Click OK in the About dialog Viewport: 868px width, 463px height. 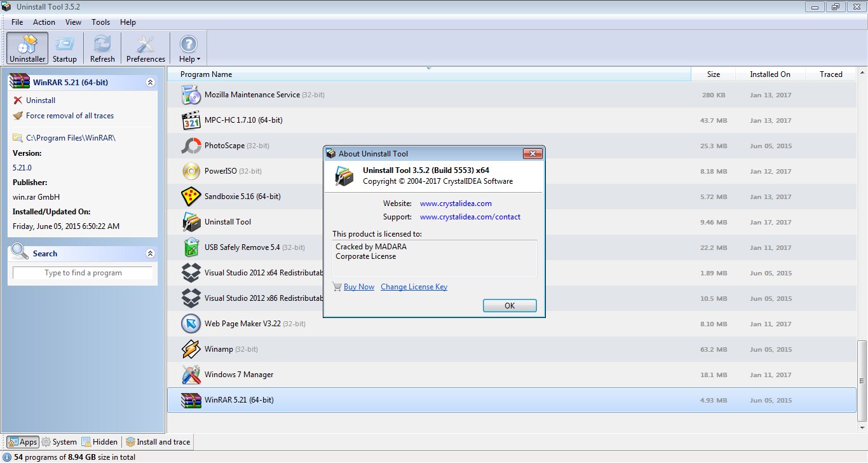click(510, 306)
